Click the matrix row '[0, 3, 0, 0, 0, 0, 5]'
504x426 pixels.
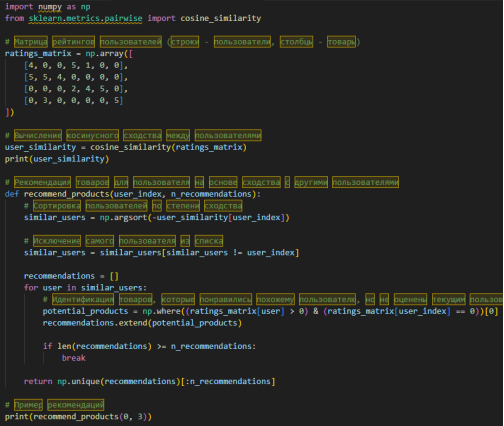coord(74,100)
